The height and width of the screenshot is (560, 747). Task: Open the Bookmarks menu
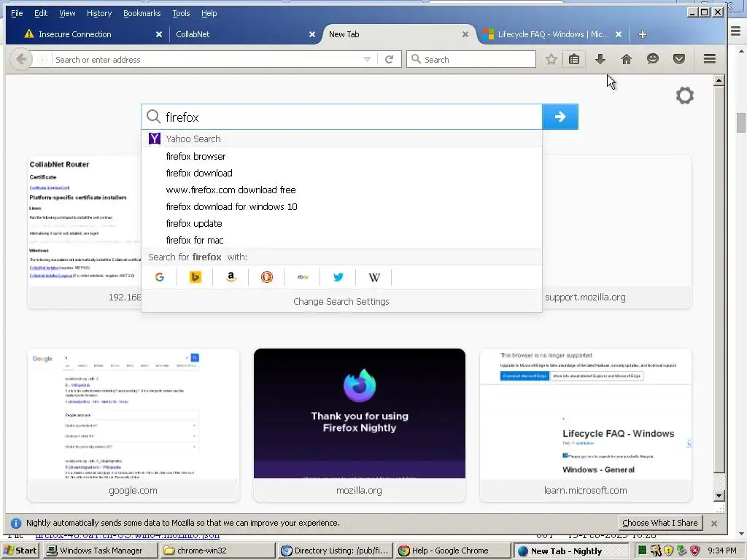(142, 13)
